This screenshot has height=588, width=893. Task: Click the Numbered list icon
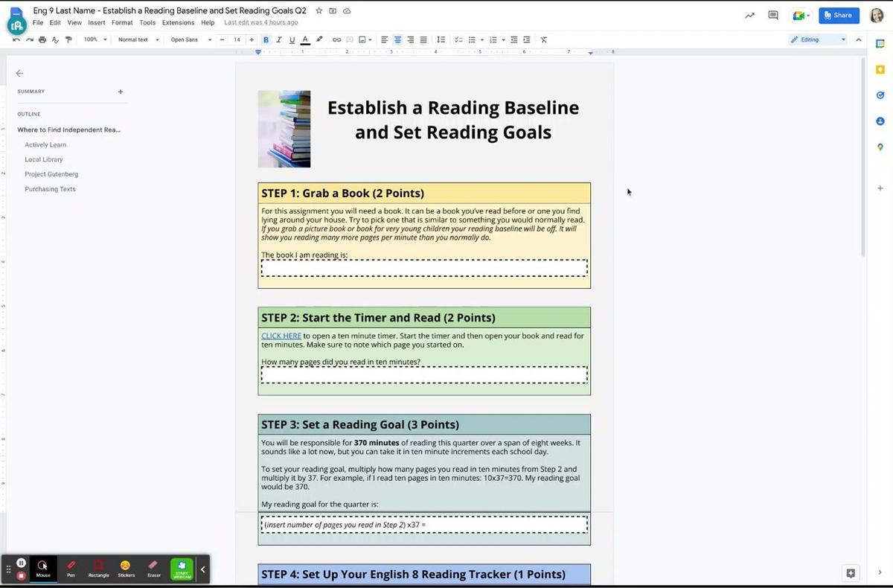pos(493,39)
